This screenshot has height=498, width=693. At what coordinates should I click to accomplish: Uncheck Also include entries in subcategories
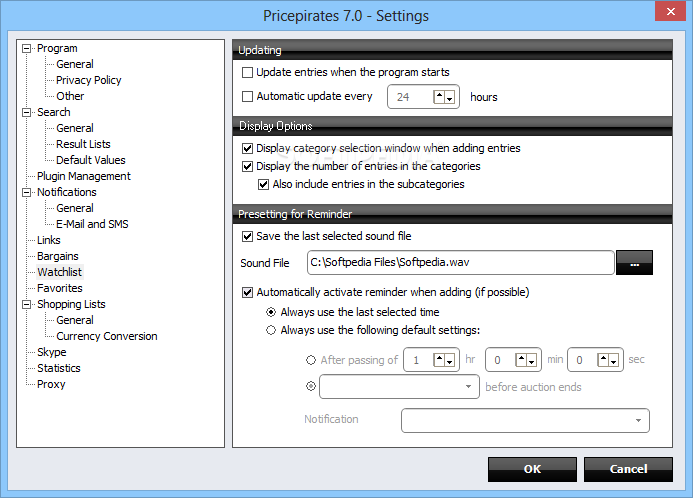point(263,185)
